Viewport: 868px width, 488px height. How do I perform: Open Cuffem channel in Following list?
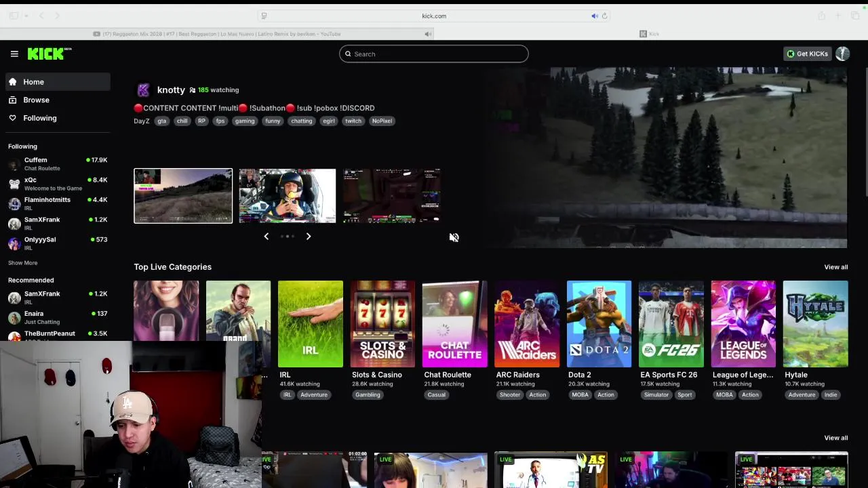58,163
